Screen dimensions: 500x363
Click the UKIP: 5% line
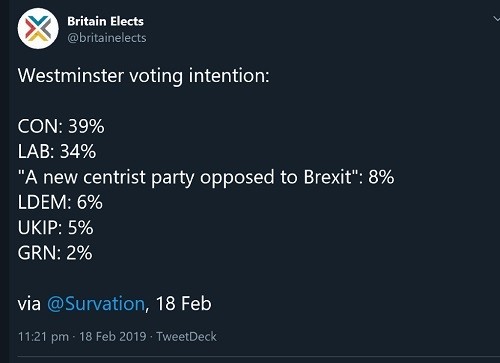[x=56, y=228]
